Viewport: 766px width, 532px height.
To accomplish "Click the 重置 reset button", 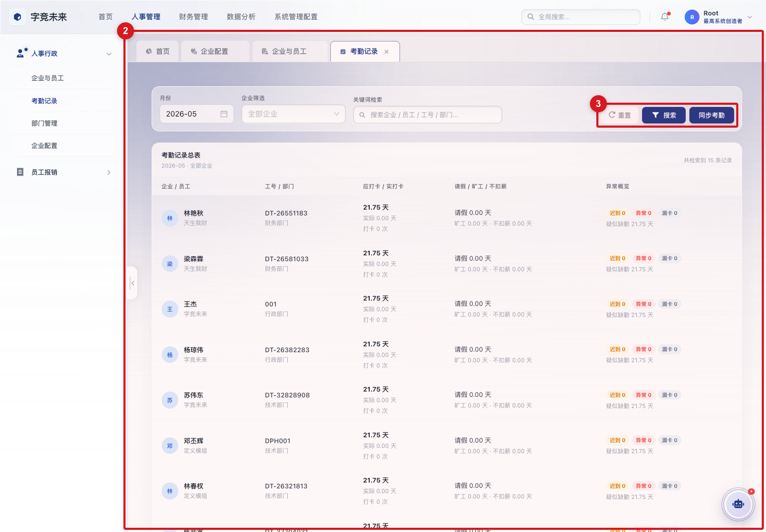I will [x=620, y=115].
